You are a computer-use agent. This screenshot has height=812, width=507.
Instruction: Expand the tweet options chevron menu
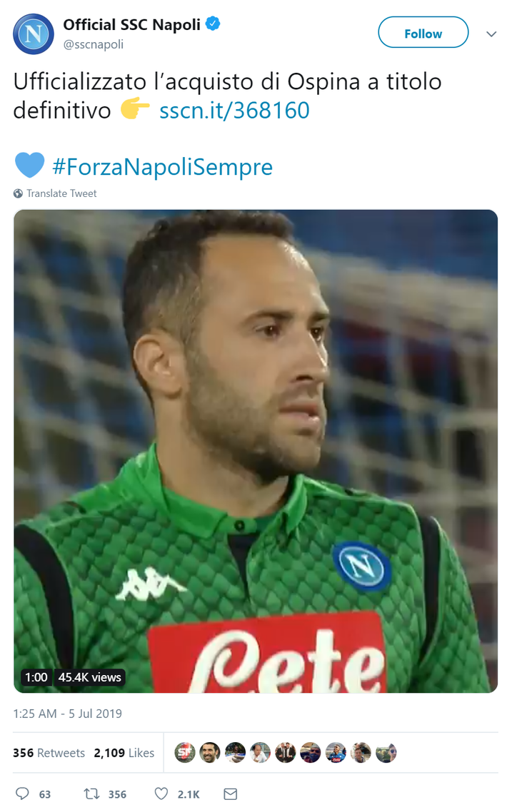[491, 34]
